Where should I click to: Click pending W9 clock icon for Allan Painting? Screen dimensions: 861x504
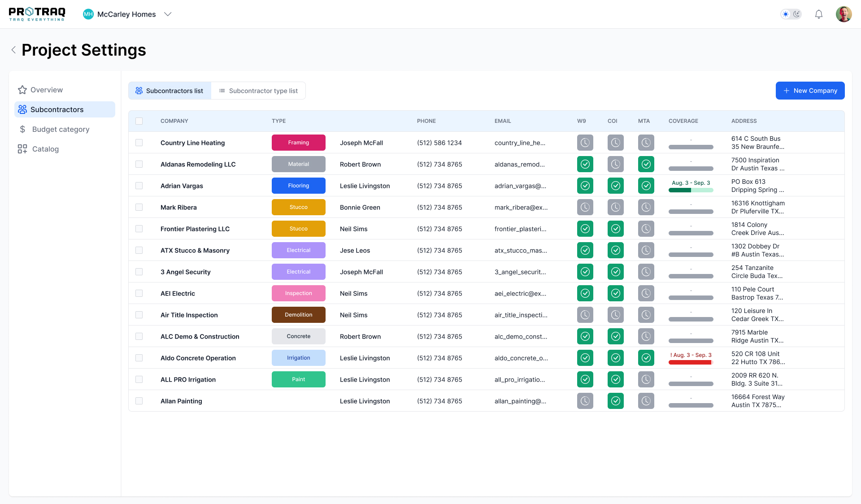(x=585, y=401)
